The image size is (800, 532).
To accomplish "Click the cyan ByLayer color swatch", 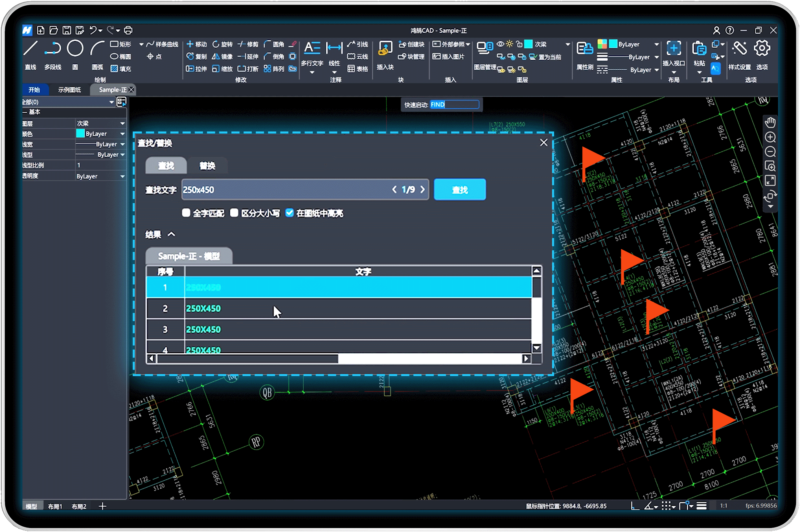I will click(x=80, y=134).
